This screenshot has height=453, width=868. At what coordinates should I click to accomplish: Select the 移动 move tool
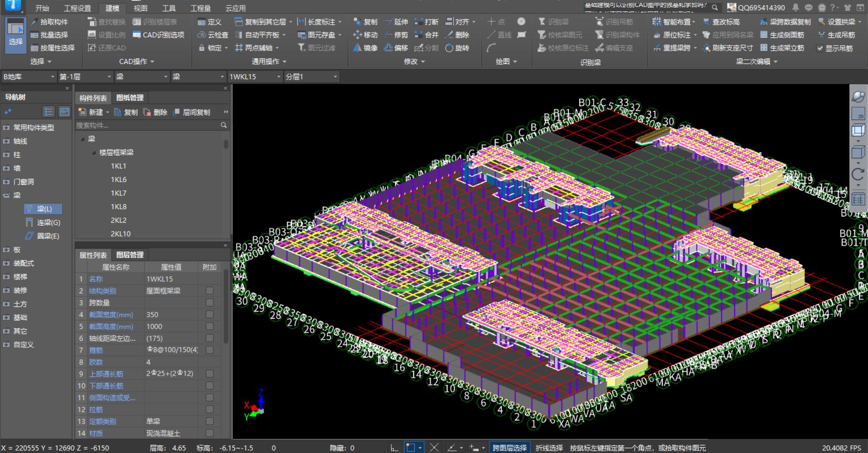click(365, 35)
